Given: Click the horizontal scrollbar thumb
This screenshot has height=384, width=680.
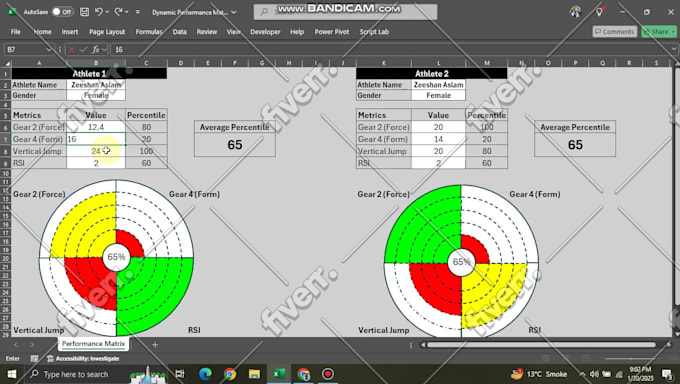Looking at the screenshot, I should 541,345.
